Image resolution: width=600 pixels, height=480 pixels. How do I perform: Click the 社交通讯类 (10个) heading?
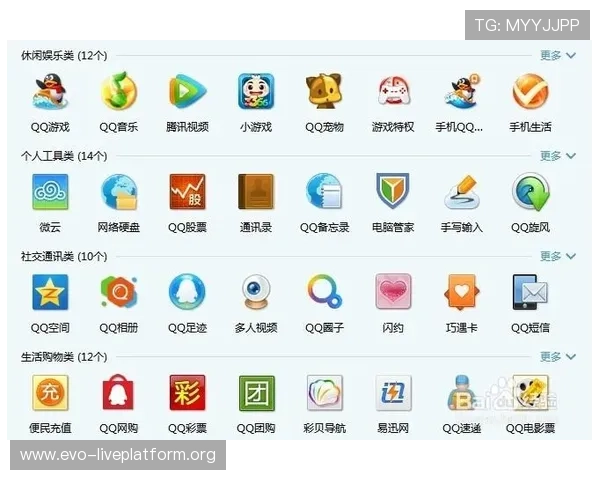coord(64,256)
